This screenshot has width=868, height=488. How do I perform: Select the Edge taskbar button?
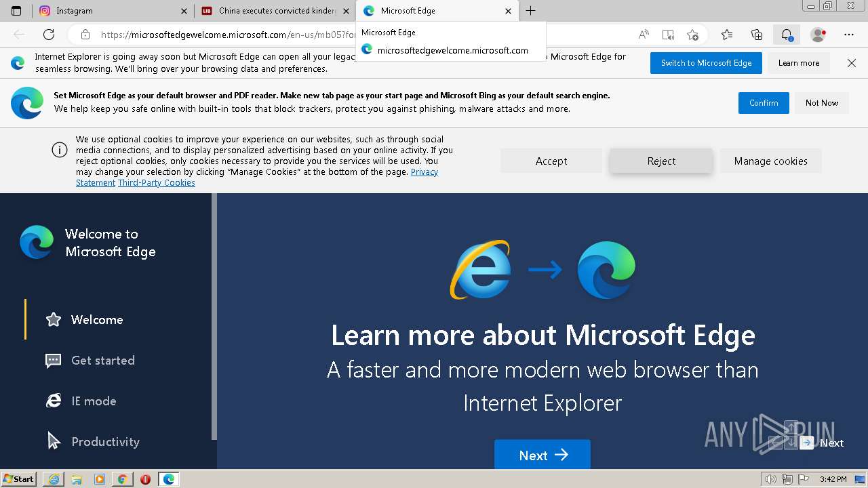pyautogui.click(x=168, y=479)
